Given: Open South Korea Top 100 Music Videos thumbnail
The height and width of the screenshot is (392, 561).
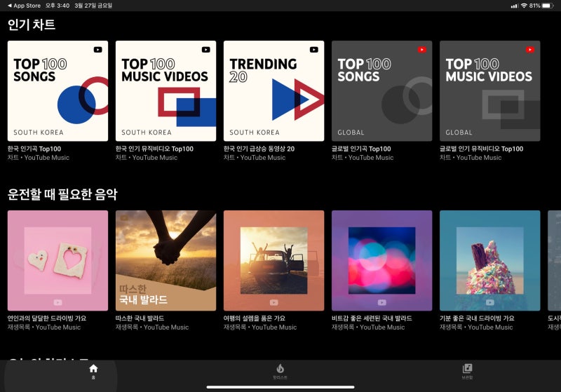Looking at the screenshot, I should coord(165,91).
